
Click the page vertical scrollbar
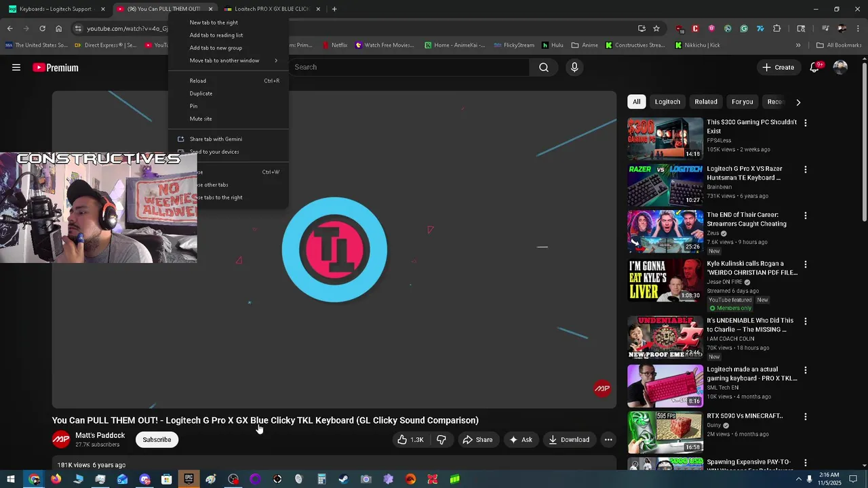pos(864,142)
